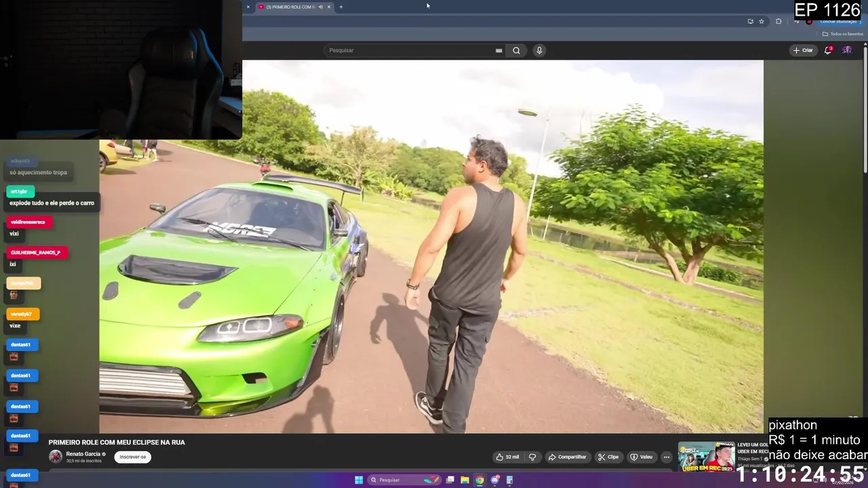Image resolution: width=868 pixels, height=488 pixels.
Task: Dislike the video
Action: (x=532, y=457)
